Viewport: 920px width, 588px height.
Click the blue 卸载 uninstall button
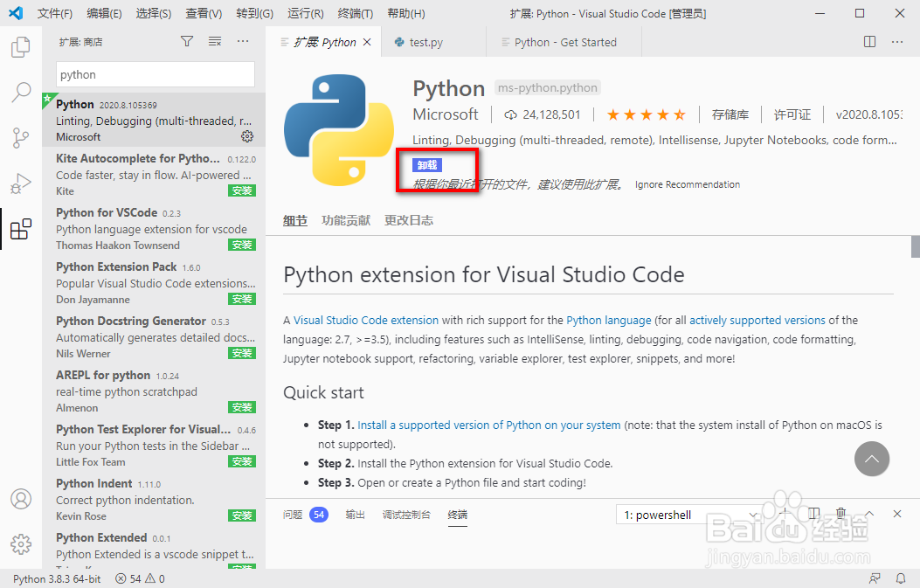(428, 165)
